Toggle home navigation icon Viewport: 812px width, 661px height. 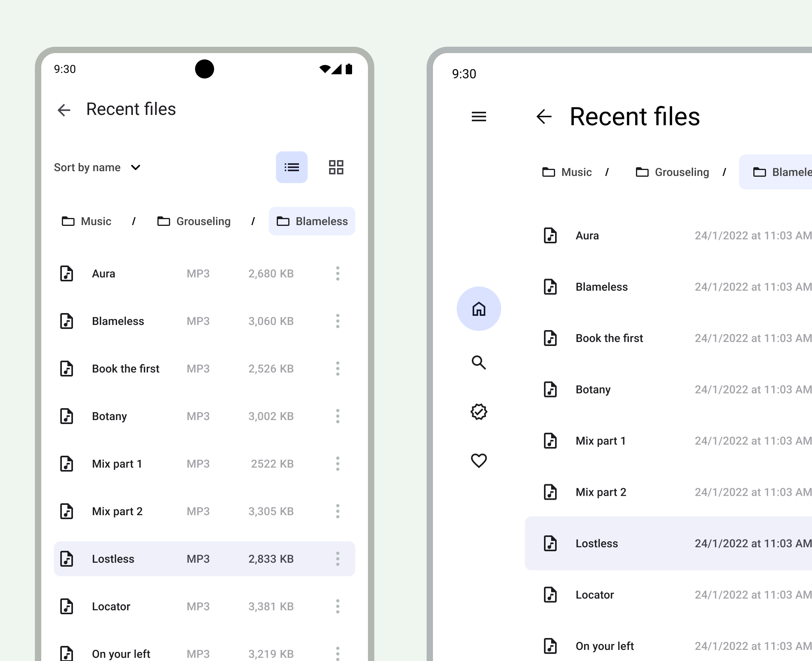pyautogui.click(x=479, y=309)
